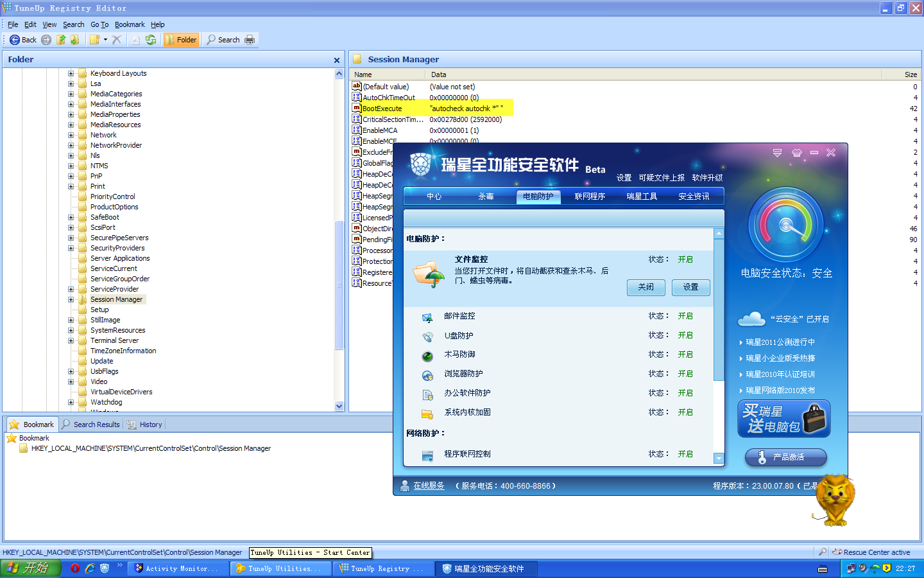Click the 关闭 button for file monitoring
This screenshot has height=578, width=924.
646,287
